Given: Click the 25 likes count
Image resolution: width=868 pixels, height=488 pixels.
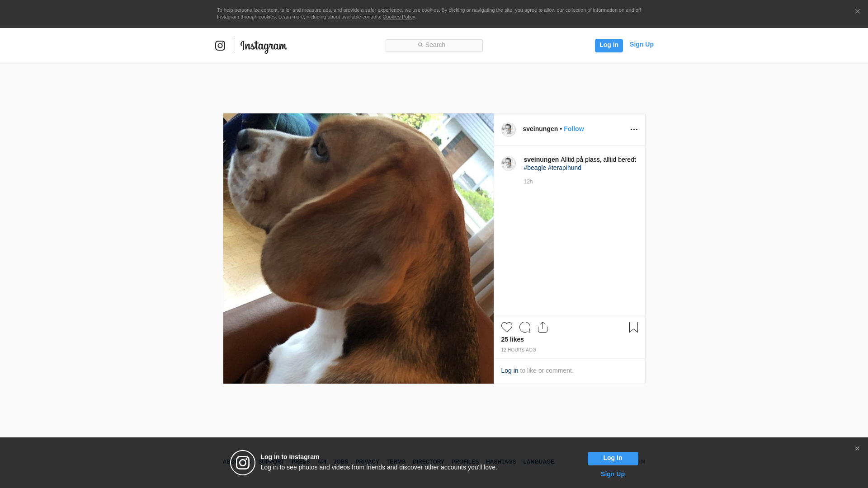Looking at the screenshot, I should (x=513, y=339).
